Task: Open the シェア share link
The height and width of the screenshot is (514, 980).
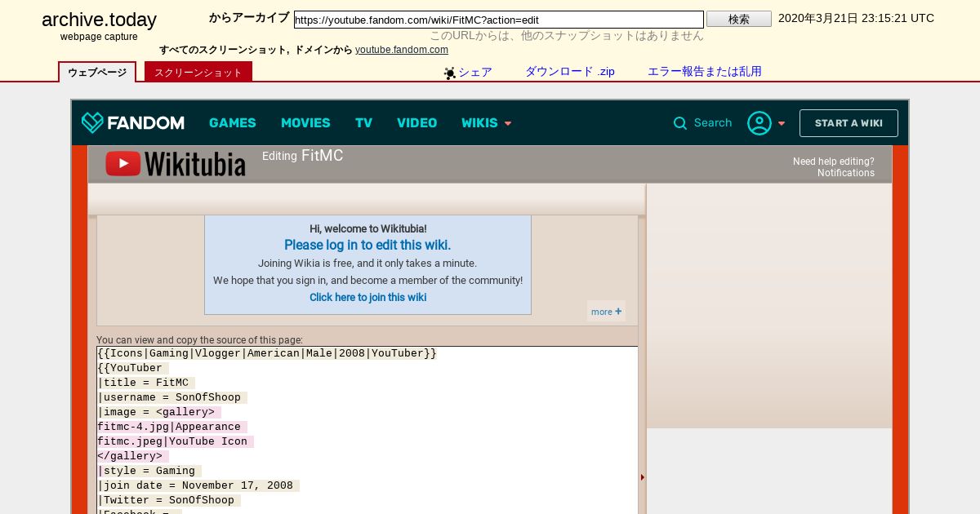Action: tap(475, 72)
